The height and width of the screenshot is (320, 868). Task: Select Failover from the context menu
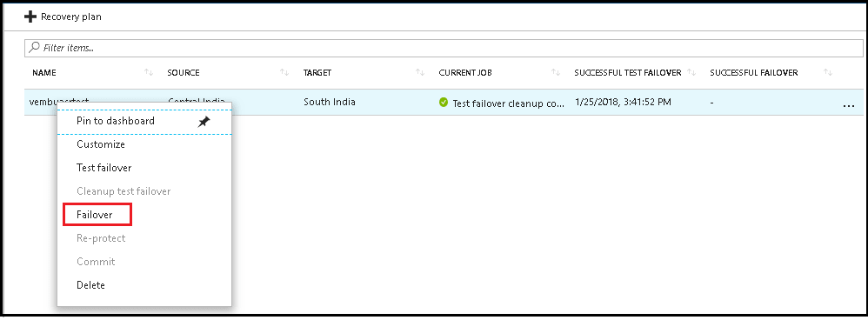tap(97, 215)
